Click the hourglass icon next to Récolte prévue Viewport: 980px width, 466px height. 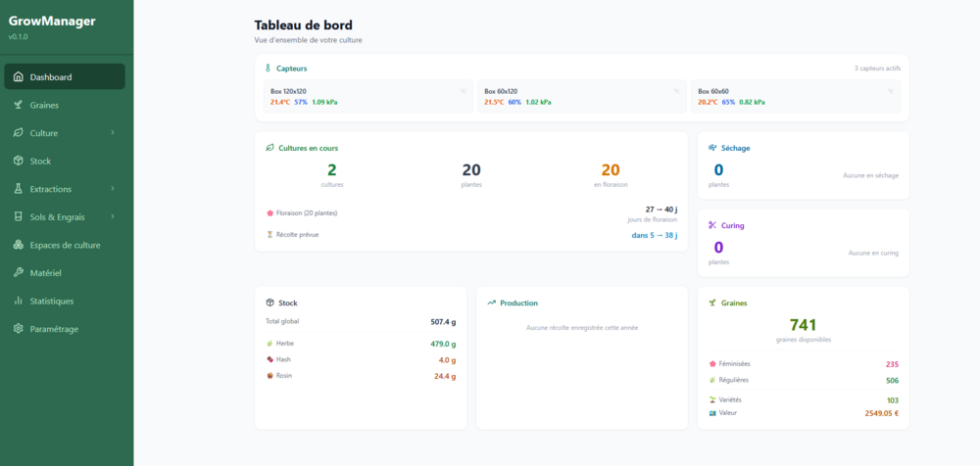click(269, 235)
